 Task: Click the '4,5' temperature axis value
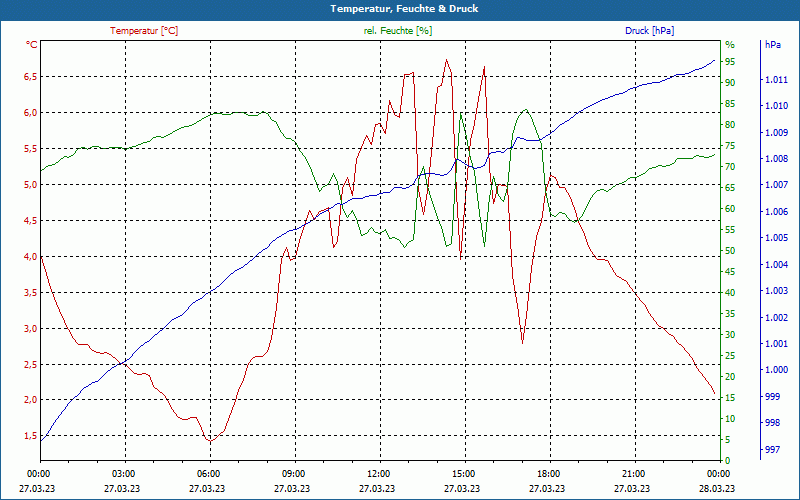[x=31, y=221]
